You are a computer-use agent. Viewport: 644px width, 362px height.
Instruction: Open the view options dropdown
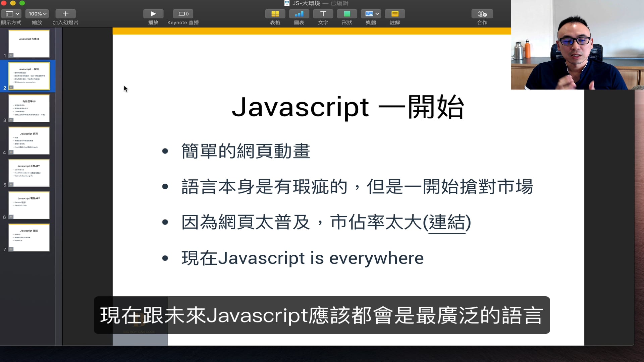[11, 14]
